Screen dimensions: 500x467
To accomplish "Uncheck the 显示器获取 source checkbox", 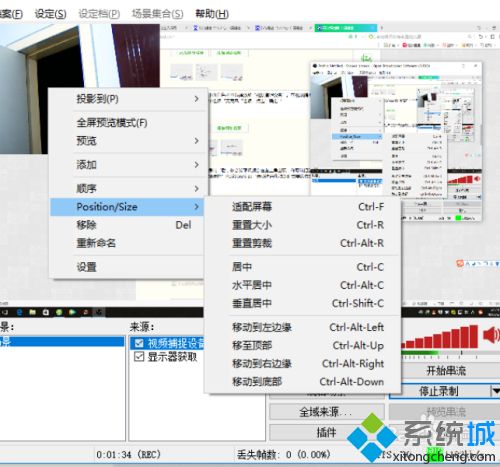I will pyautogui.click(x=139, y=357).
